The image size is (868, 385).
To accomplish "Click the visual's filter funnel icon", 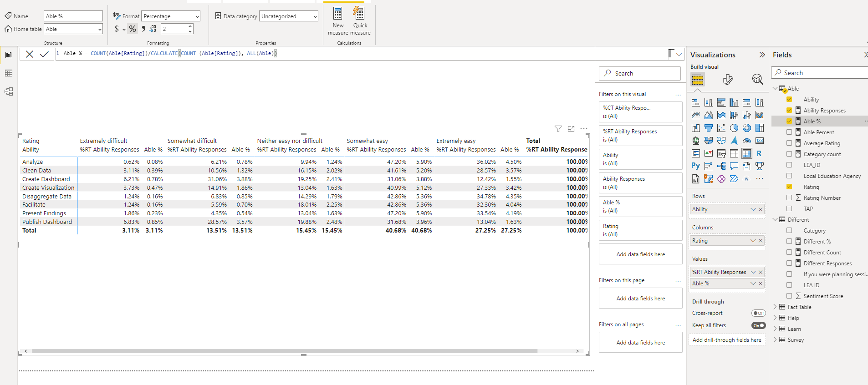I will (558, 129).
